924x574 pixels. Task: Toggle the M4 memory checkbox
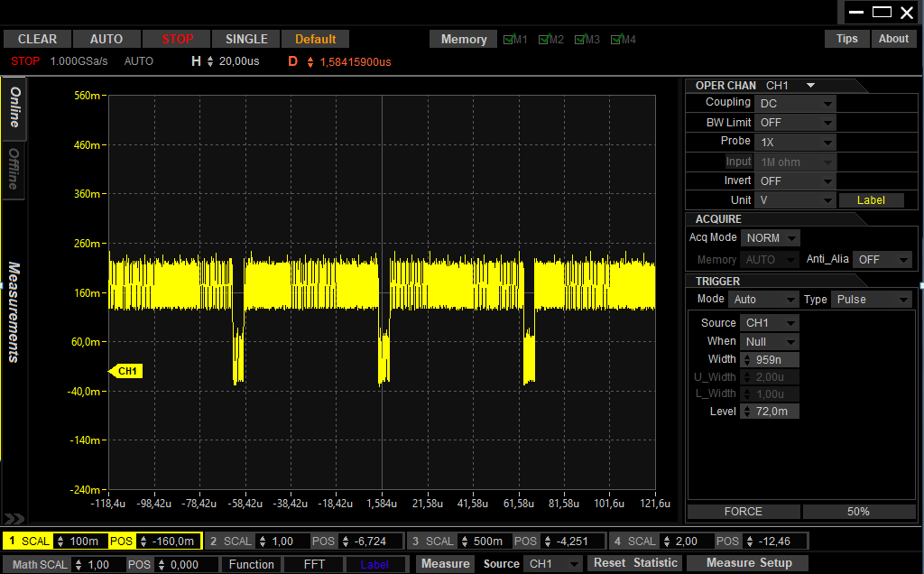pyautogui.click(x=615, y=40)
